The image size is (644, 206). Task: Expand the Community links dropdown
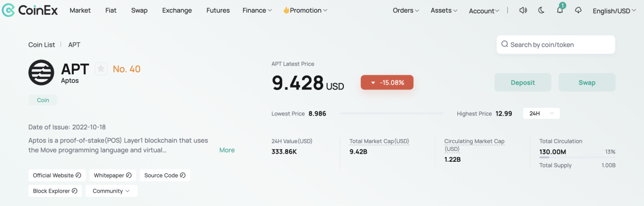[x=111, y=191]
